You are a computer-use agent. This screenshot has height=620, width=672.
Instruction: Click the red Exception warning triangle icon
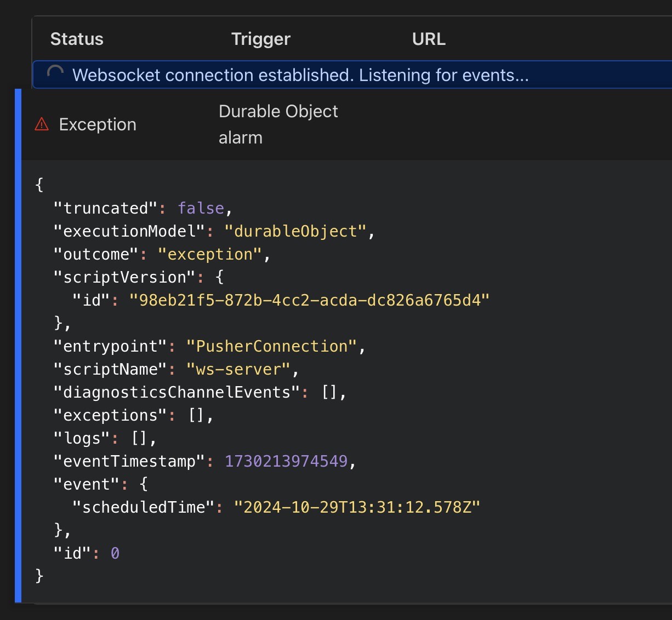42,125
